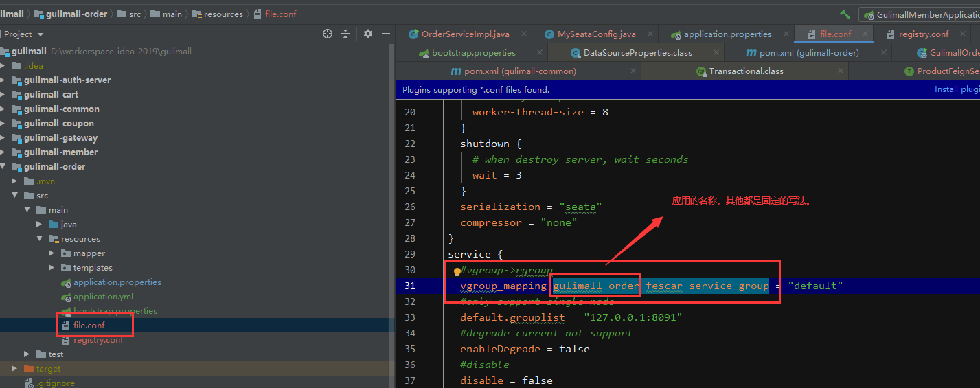This screenshot has height=388, width=980.
Task: Close the application.properties tab
Action: (786, 34)
